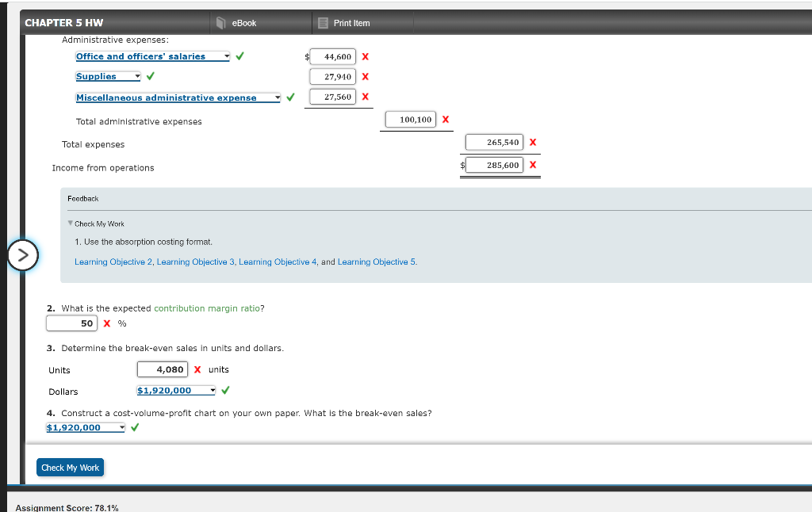Click the Feedback heading text
This screenshot has height=512, width=812.
82,199
